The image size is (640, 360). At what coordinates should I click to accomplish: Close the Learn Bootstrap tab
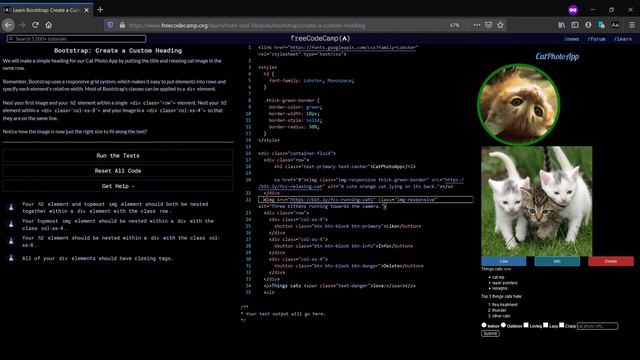(x=86, y=10)
